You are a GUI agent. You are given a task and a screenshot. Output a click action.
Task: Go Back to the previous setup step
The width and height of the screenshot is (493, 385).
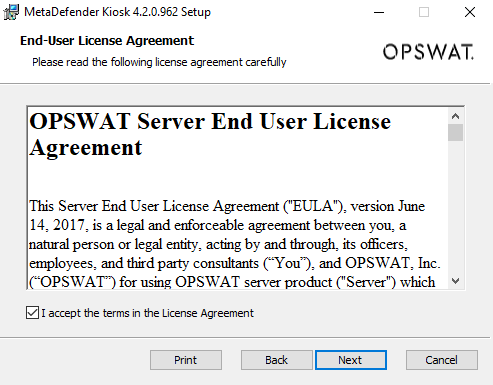(276, 360)
